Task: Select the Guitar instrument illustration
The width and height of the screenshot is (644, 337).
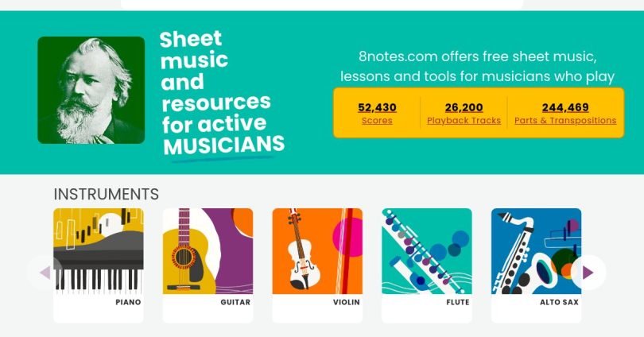Action: click(208, 250)
